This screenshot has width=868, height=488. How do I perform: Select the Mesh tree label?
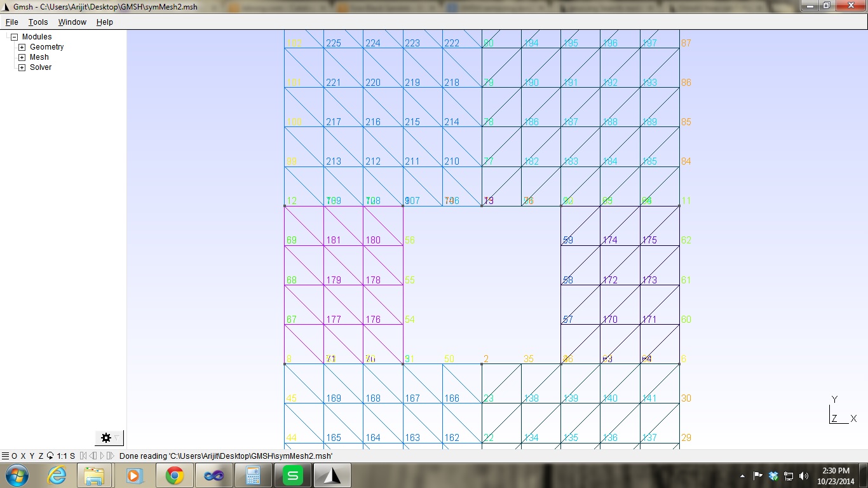tap(39, 57)
